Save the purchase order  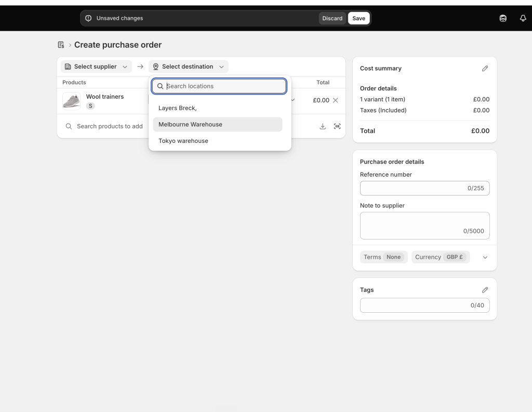click(x=358, y=18)
